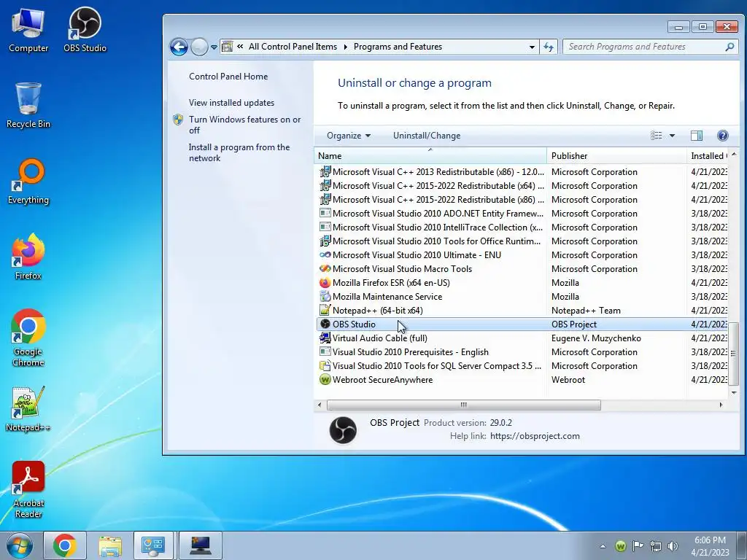Select Virtual Audio Cable (full) entry
Screen dimensions: 747x560
522,338
